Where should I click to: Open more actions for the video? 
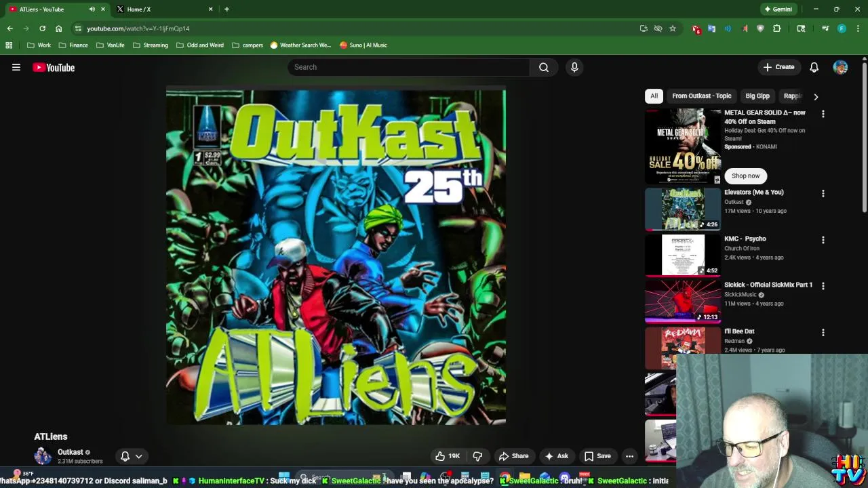pyautogui.click(x=629, y=456)
